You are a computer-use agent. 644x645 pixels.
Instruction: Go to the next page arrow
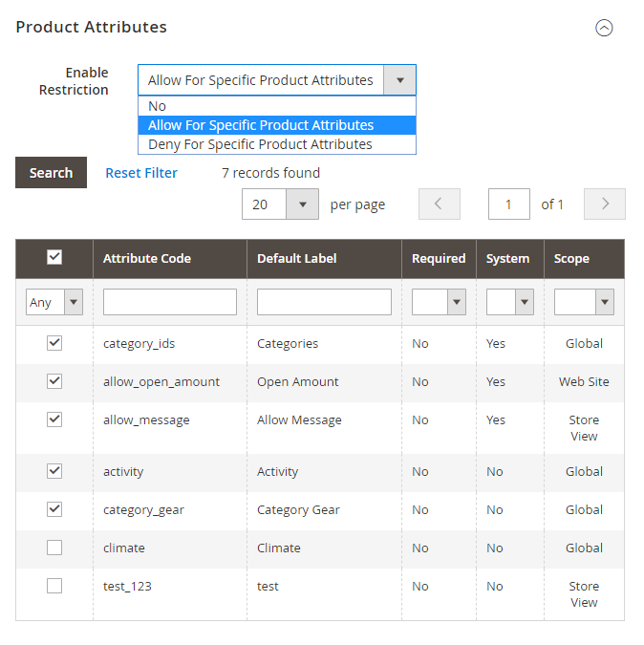pyautogui.click(x=604, y=204)
